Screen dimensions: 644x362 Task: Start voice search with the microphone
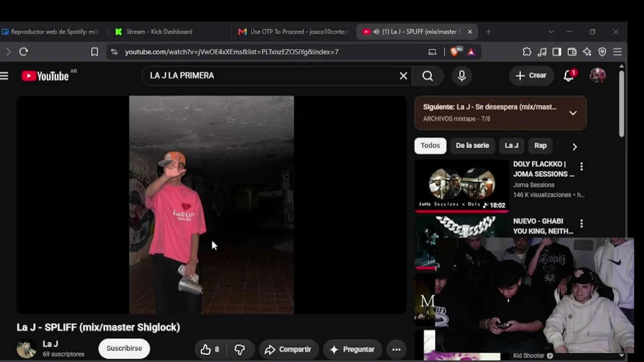pos(462,76)
